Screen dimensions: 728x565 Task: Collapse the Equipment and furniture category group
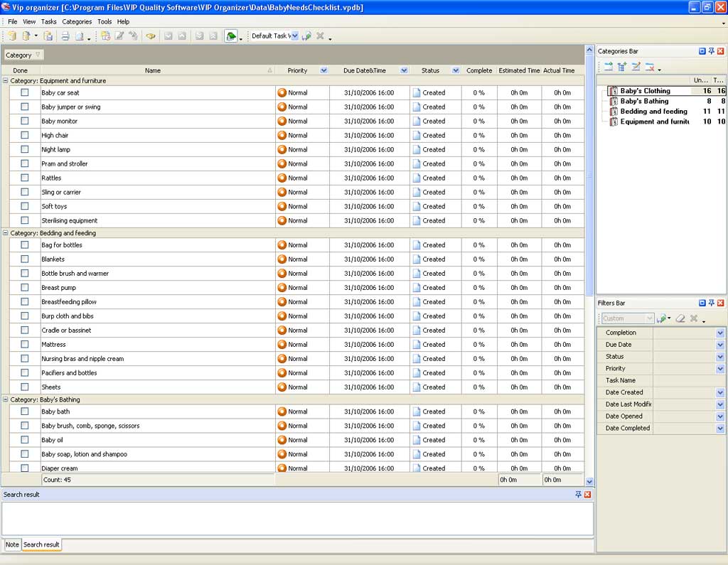[x=6, y=81]
